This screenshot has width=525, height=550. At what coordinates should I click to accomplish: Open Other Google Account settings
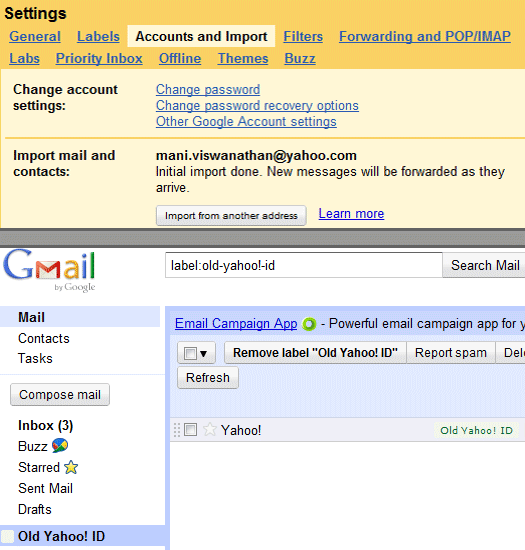(x=246, y=121)
